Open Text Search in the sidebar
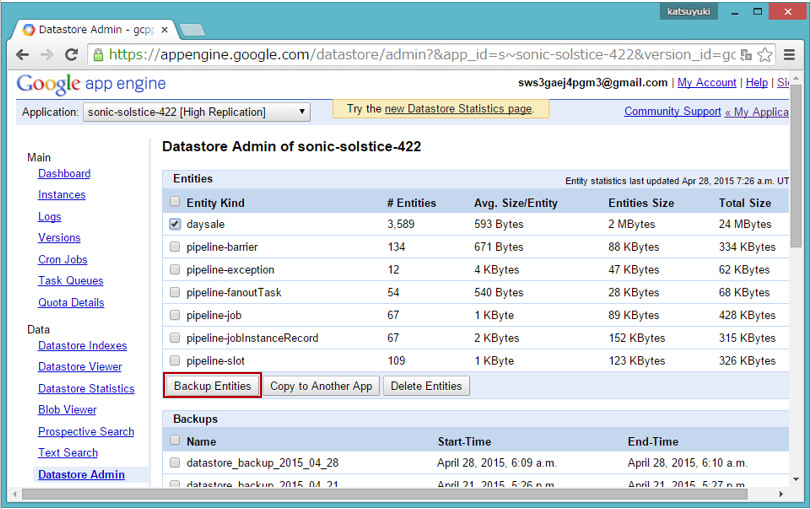Screen dimensions: 810x509 pos(68,453)
